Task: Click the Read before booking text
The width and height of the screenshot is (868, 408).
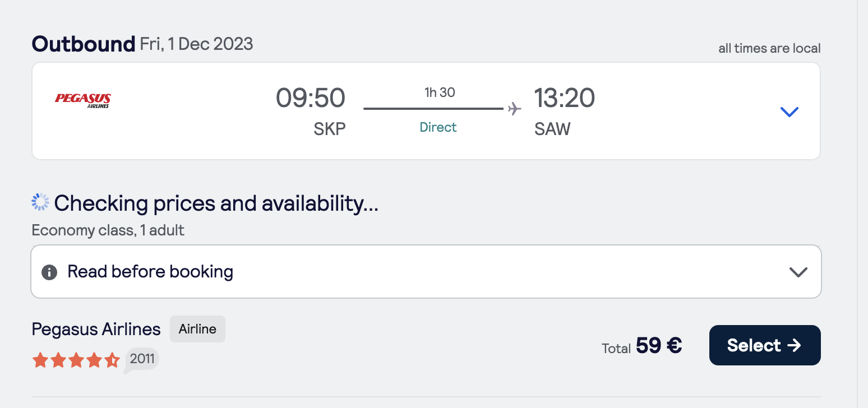Action: click(150, 272)
